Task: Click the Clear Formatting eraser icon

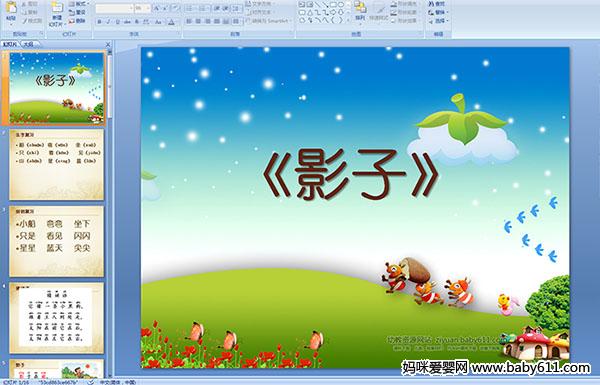Action: (175, 8)
